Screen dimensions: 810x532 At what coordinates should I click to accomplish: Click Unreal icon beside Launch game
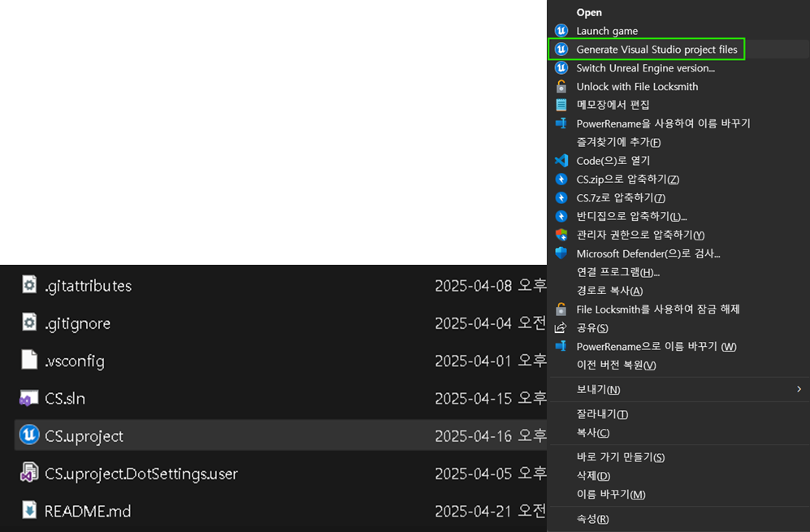point(561,31)
